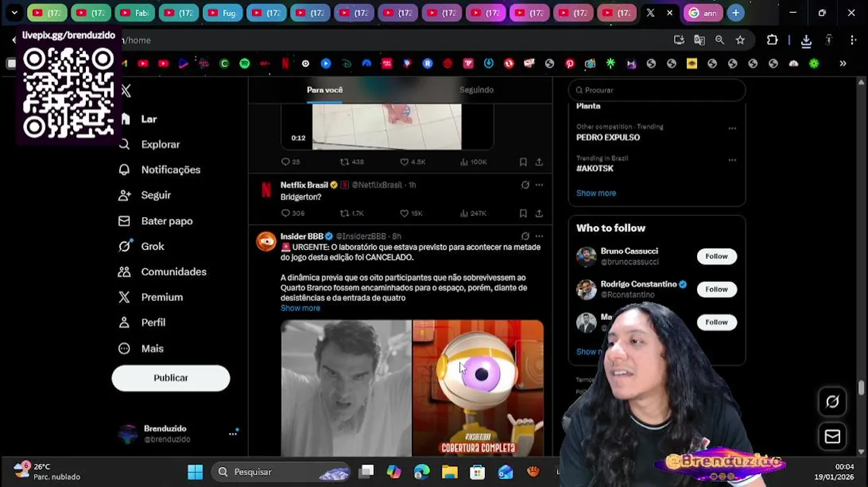Open the BBB robot eye image in post

[x=478, y=388]
